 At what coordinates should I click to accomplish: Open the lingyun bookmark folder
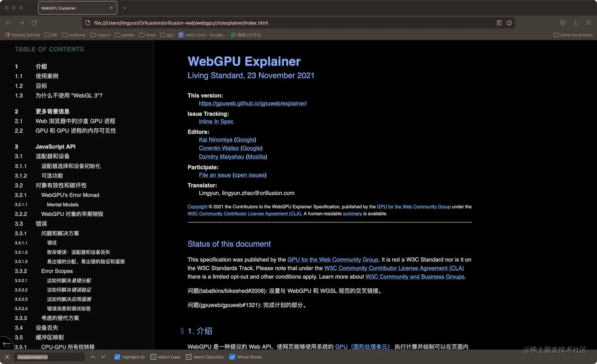click(100, 35)
